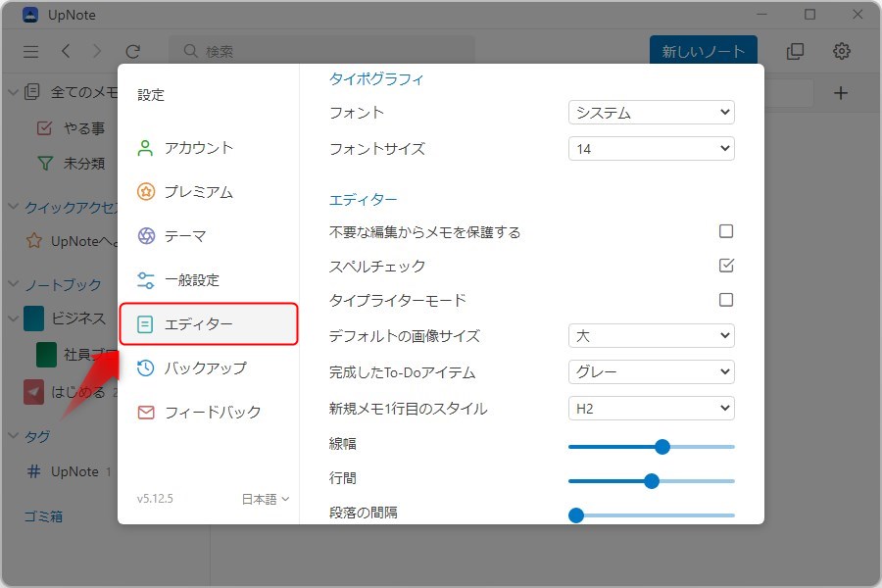The image size is (882, 588).
Task: Click the テーマ aperture icon
Action: [x=146, y=236]
